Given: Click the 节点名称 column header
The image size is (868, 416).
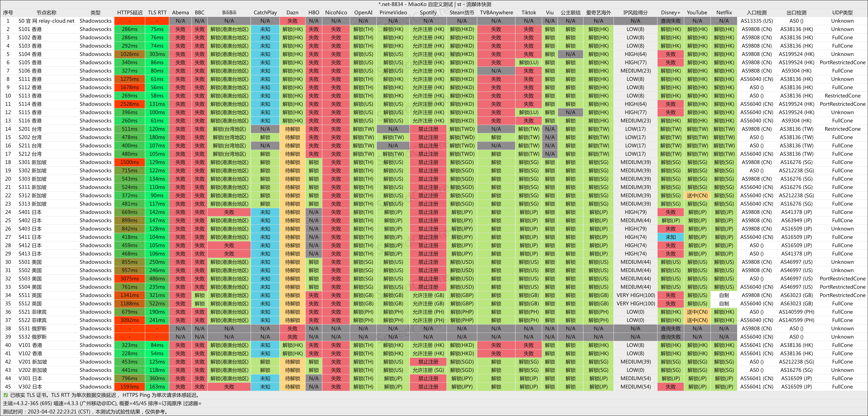Looking at the screenshot, I should pyautogui.click(x=46, y=12).
